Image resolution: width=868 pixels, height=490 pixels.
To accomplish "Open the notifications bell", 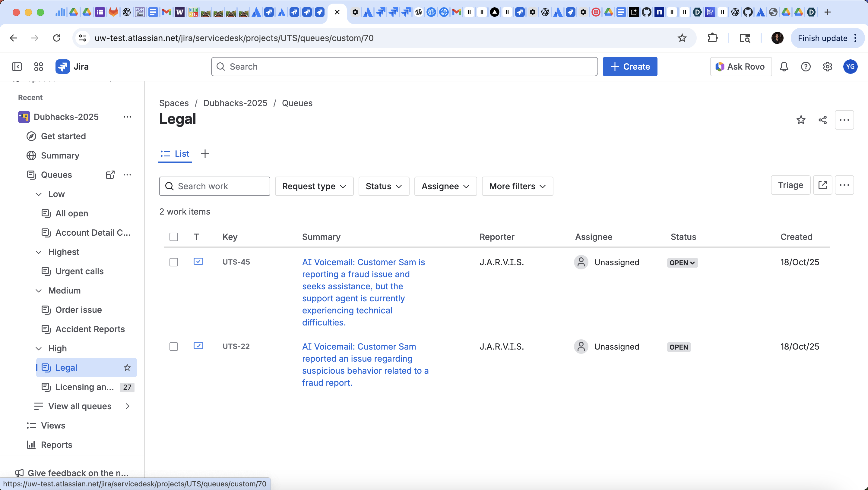I will pos(784,67).
